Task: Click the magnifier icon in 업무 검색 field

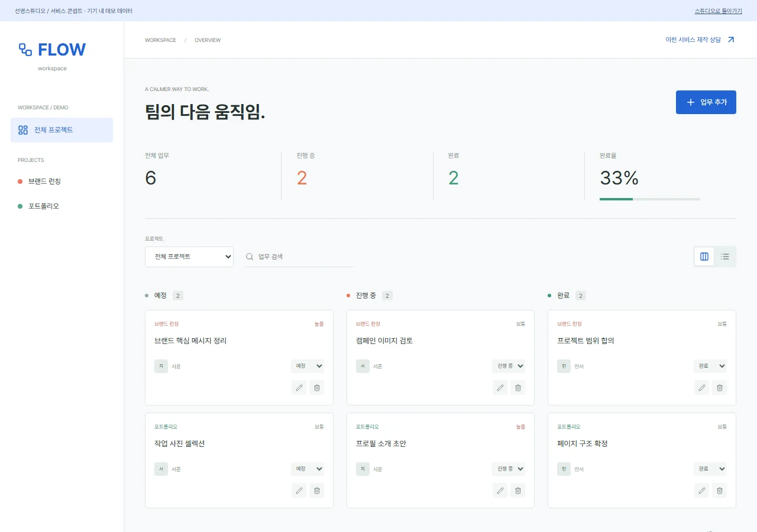Action: tap(250, 257)
